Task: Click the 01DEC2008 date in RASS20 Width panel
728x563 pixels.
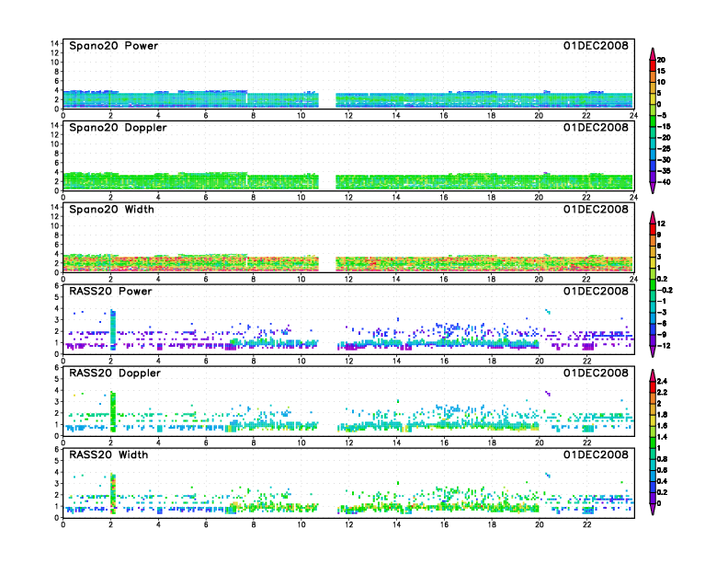Action: click(x=596, y=454)
